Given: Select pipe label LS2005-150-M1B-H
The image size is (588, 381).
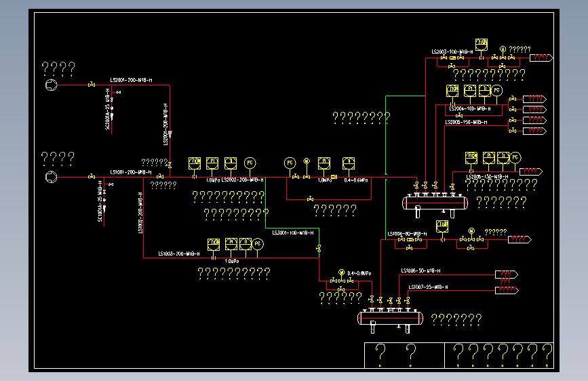Looking at the screenshot, I should (467, 122).
